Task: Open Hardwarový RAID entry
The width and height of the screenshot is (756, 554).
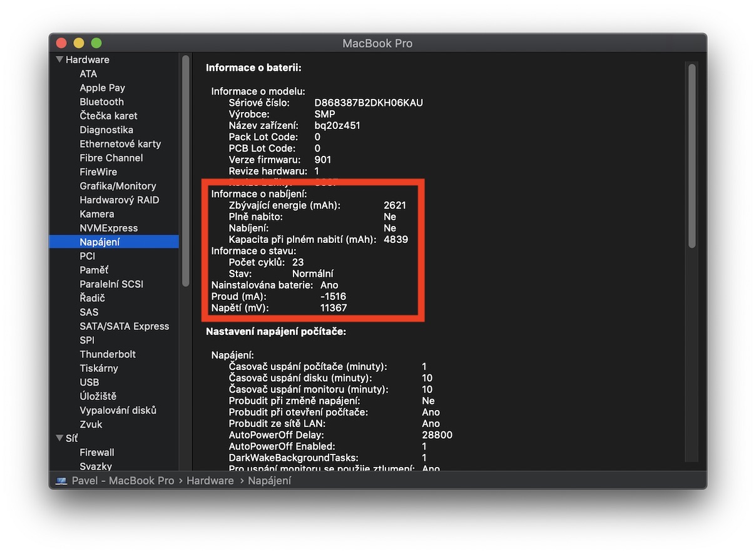Action: point(119,200)
